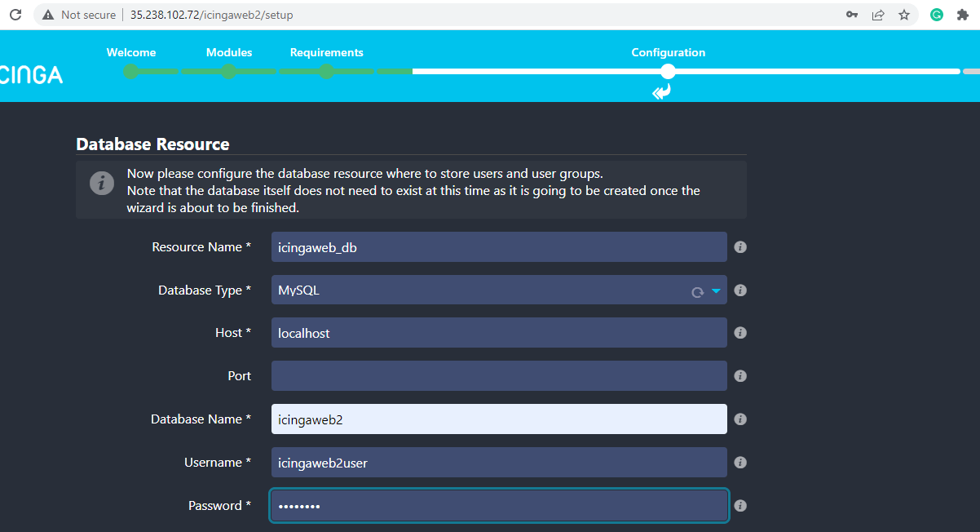
Task: Click the browser address bar URL
Action: [212, 15]
